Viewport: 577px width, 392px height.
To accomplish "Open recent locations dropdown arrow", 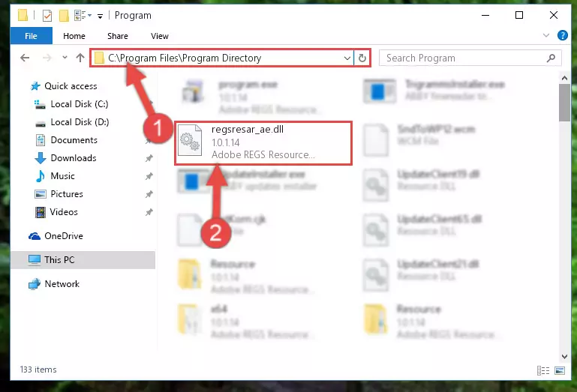I will 65,58.
